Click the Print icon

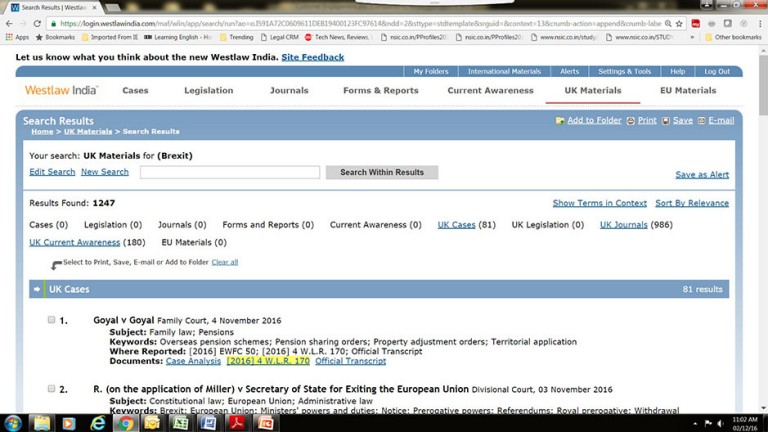(630, 120)
